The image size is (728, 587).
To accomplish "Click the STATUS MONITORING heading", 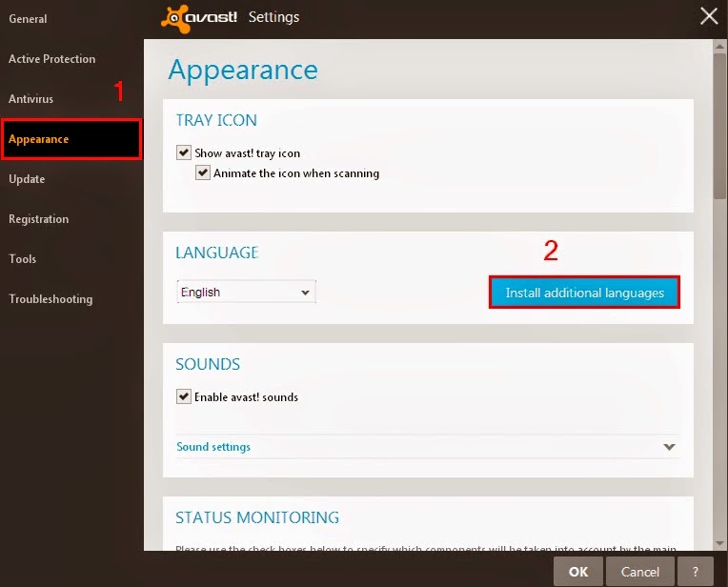I will pyautogui.click(x=257, y=517).
